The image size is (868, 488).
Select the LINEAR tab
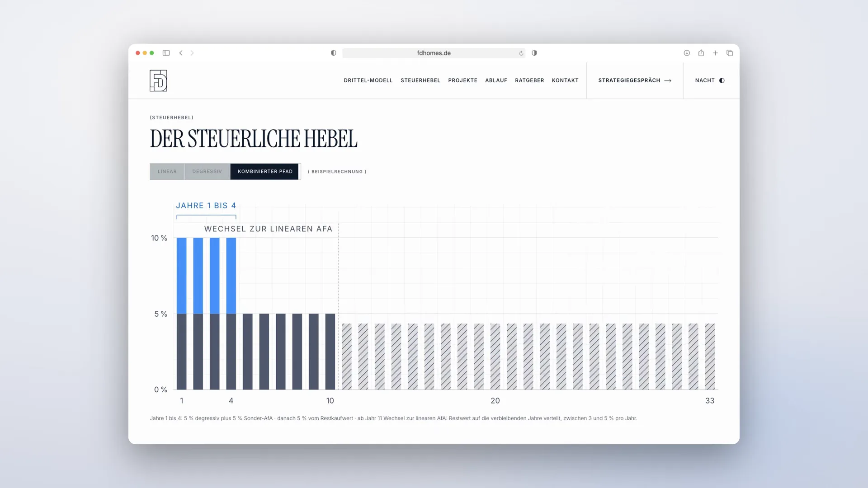pyautogui.click(x=167, y=172)
